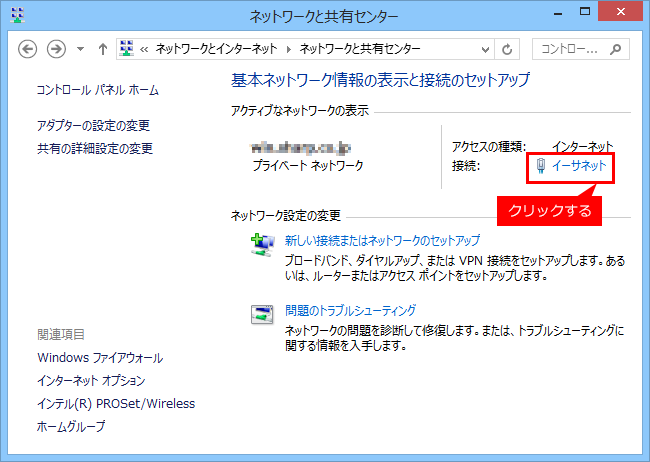
Task: Open インテル(R) PROSet/Wireless
Action: tap(116, 404)
